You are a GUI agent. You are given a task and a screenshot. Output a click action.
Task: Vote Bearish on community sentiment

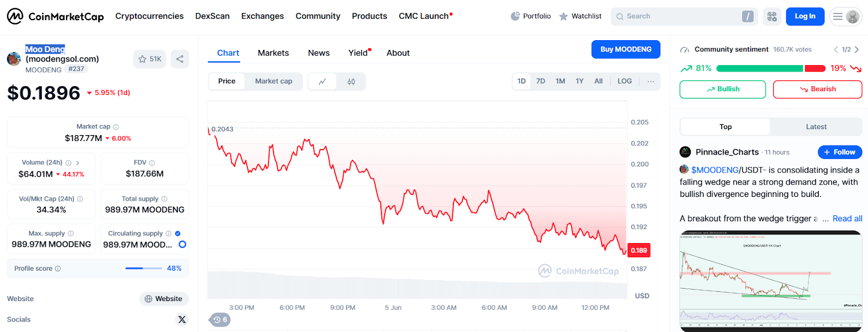coord(818,90)
